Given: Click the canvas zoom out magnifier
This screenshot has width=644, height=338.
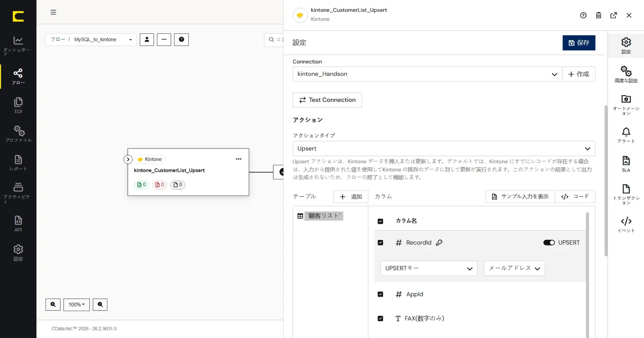Looking at the screenshot, I should 100,305.
